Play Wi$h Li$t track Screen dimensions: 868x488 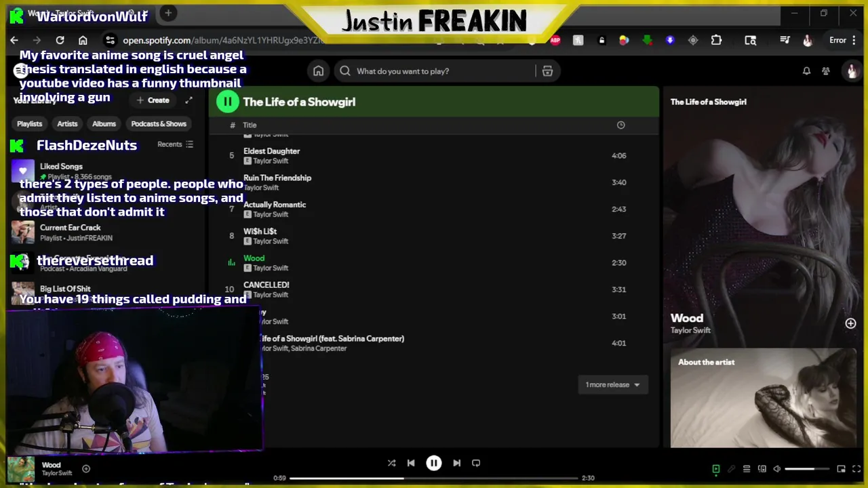pos(434,236)
